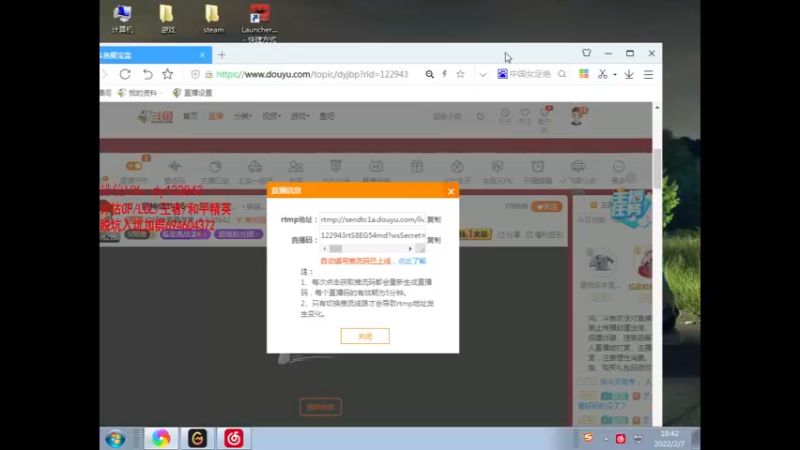The image size is (800, 450).
Task: Click the Douyu logo in the site header
Action: (x=155, y=117)
